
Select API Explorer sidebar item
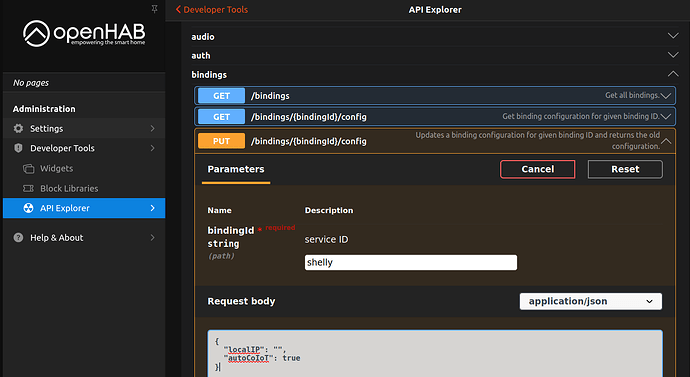click(84, 208)
